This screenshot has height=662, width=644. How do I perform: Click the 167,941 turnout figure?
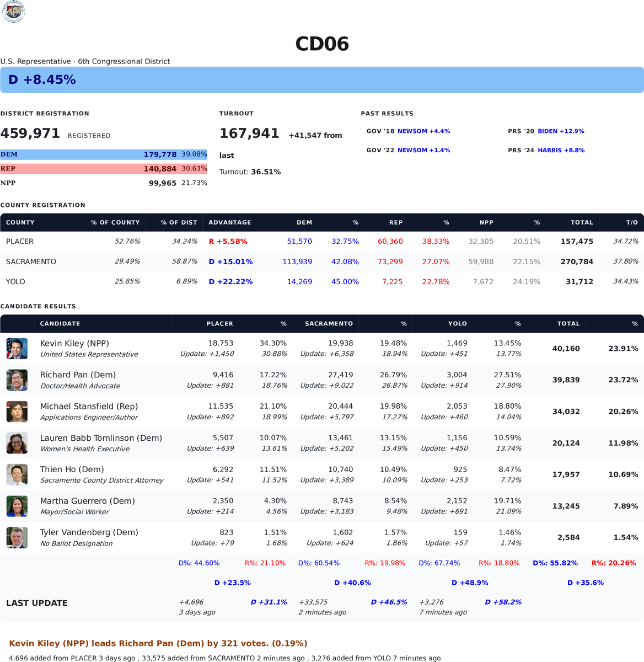249,134
